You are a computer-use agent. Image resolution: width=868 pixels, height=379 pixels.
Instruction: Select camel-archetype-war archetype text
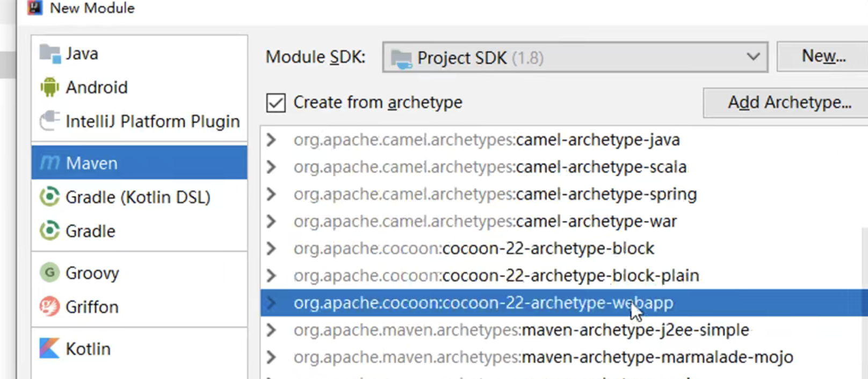tap(485, 221)
